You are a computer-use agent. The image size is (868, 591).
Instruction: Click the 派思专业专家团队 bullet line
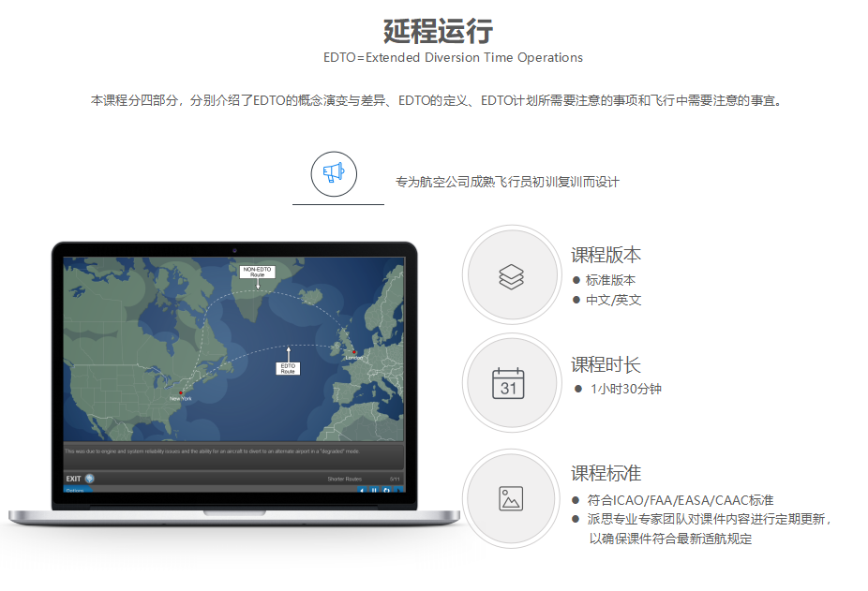click(x=709, y=519)
